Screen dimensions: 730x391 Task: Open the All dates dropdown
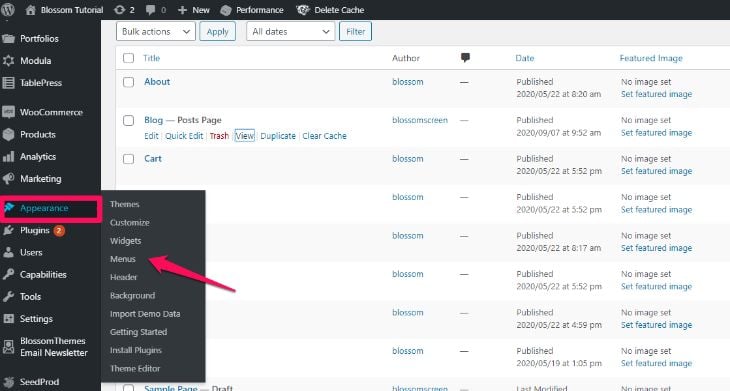(291, 32)
